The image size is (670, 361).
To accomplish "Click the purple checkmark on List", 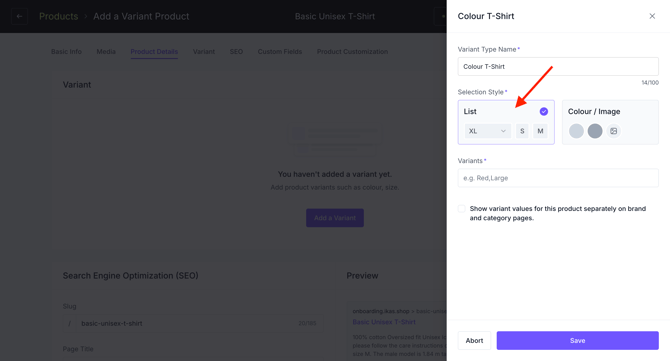I will (x=544, y=112).
